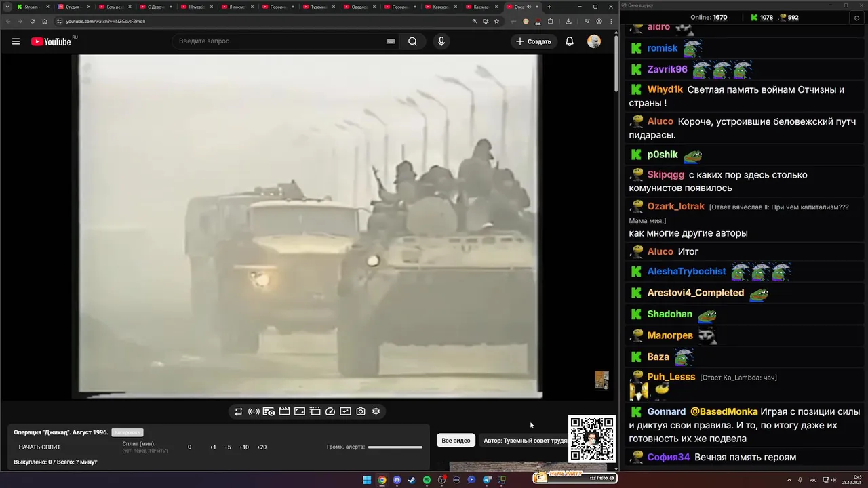Click the split minutes value 0
Image resolution: width=868 pixels, height=488 pixels.
(190, 447)
